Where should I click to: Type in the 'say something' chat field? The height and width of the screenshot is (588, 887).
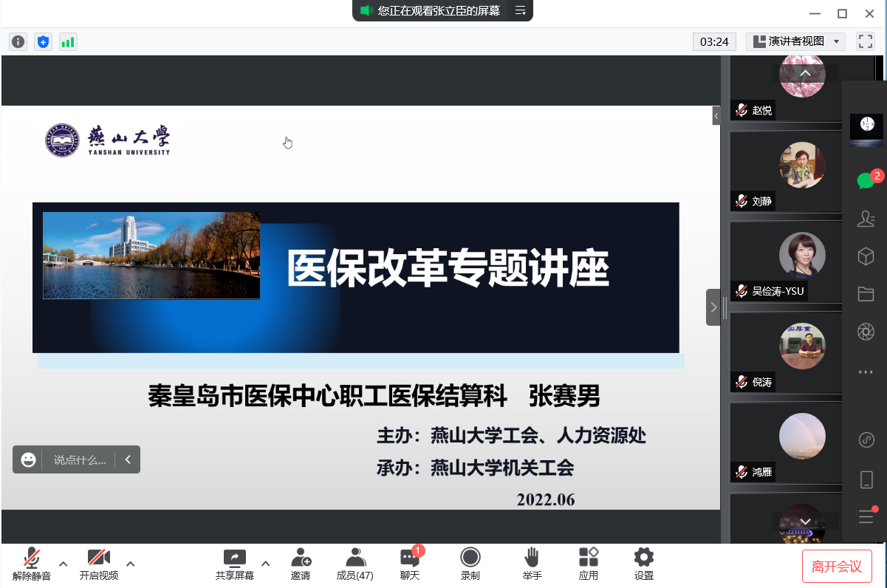80,459
